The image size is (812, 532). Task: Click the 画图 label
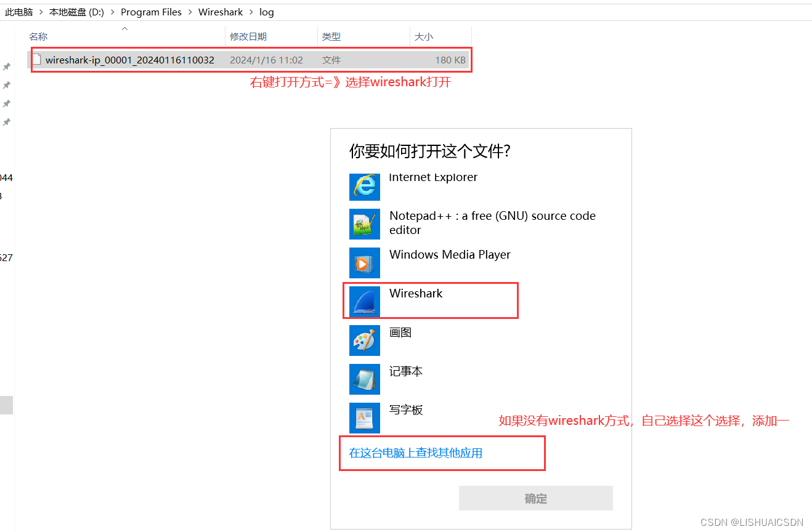point(400,332)
